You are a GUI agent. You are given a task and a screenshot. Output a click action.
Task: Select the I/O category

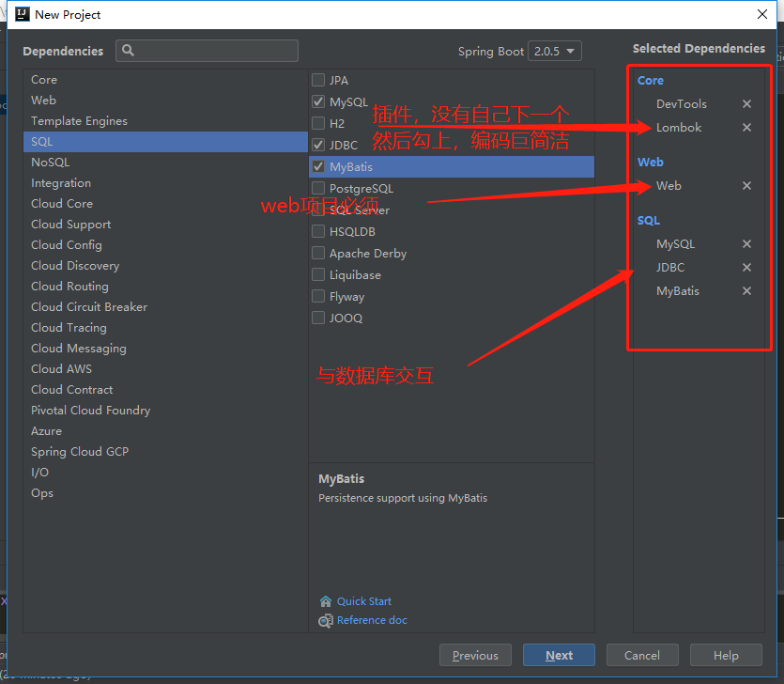click(x=165, y=473)
